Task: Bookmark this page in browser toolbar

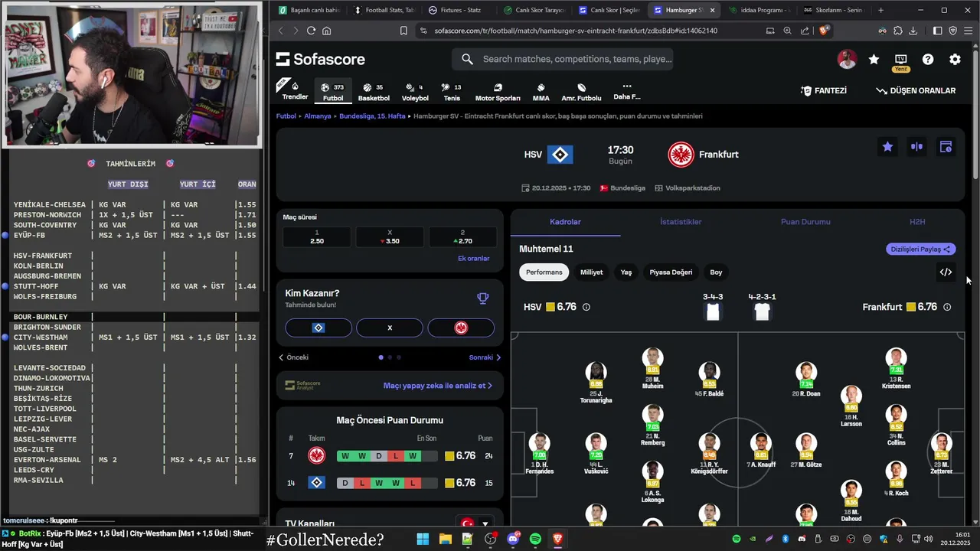Action: tap(403, 31)
